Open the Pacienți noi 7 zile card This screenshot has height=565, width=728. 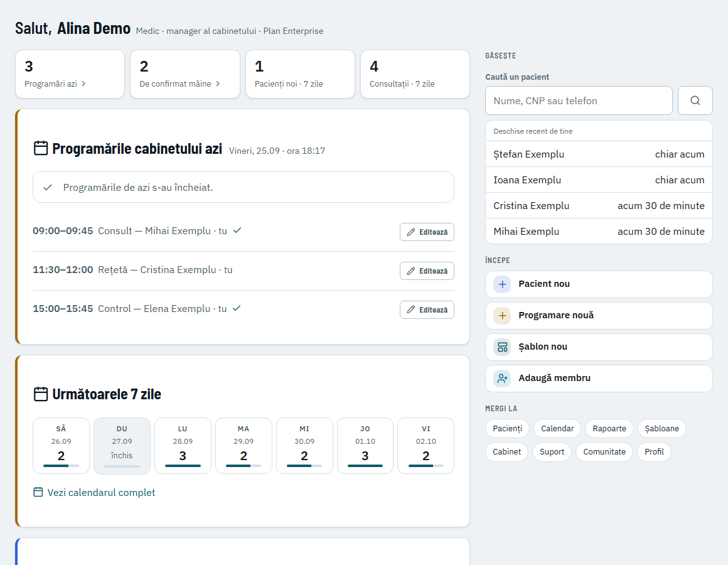300,74
